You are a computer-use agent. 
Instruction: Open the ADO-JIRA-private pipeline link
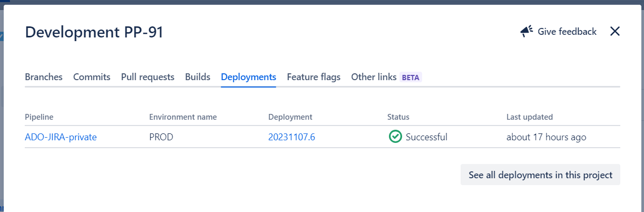(x=61, y=137)
